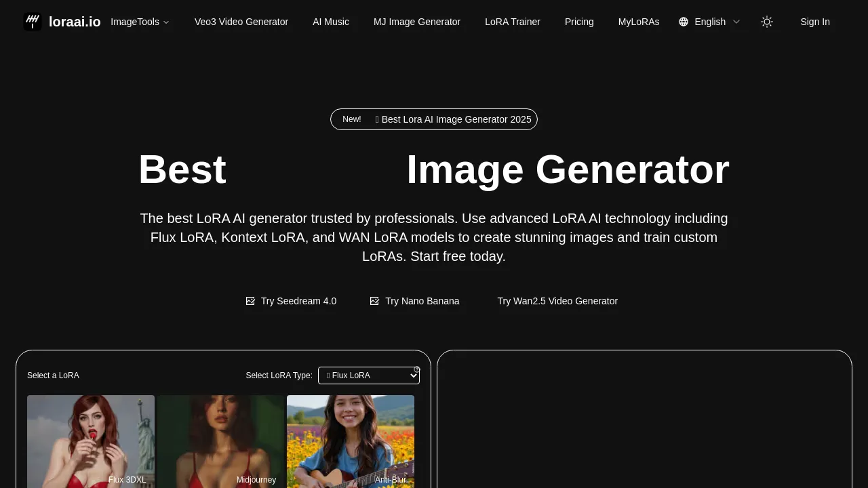868x488 pixels.
Task: Expand the English language selector
Action: [x=709, y=22]
